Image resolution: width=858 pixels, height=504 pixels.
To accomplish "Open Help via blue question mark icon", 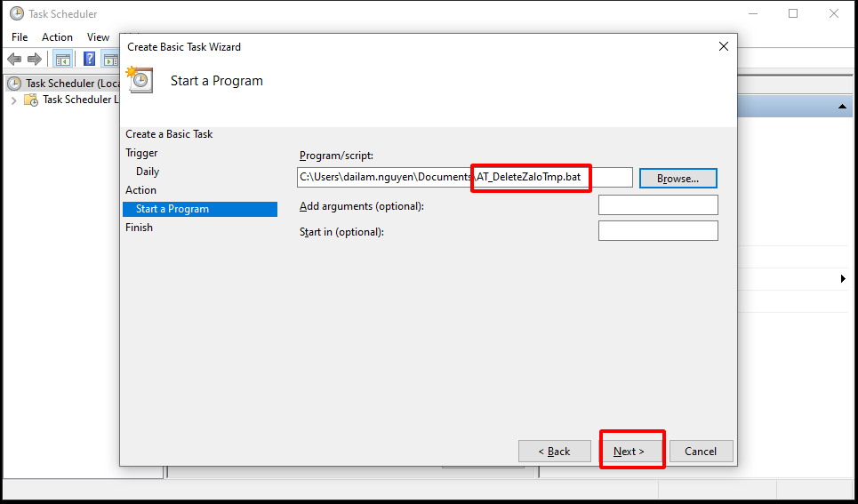I will pyautogui.click(x=90, y=60).
